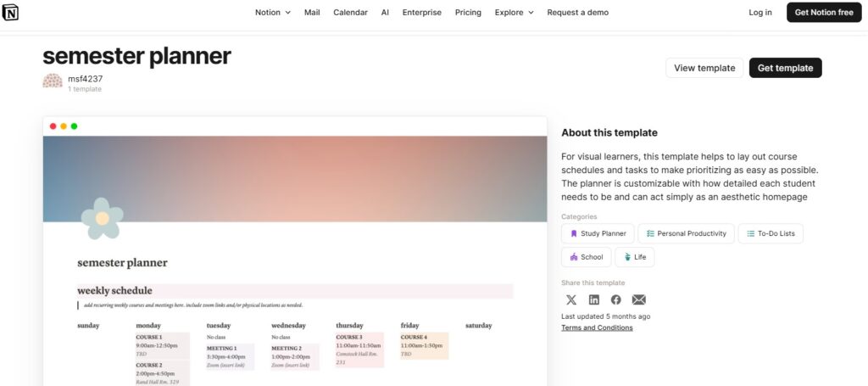Open the Request a demo link
The height and width of the screenshot is (386, 868).
click(x=577, y=13)
